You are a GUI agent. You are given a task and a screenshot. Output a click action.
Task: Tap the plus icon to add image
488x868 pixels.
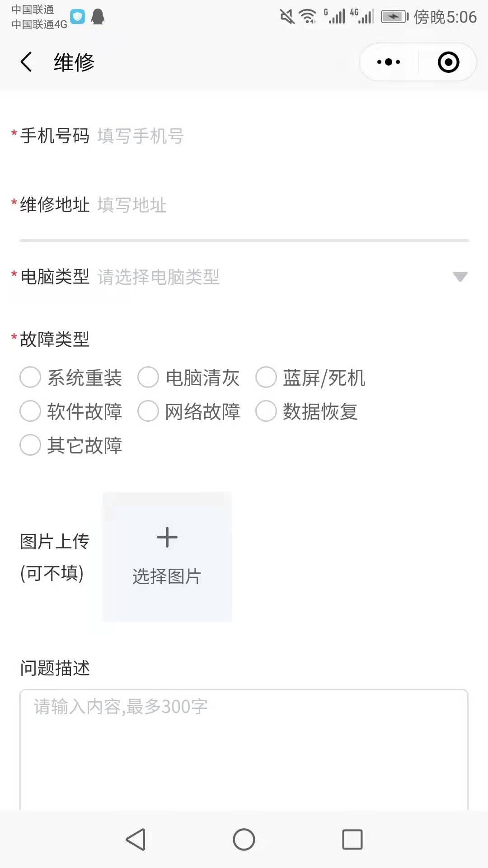pos(167,538)
